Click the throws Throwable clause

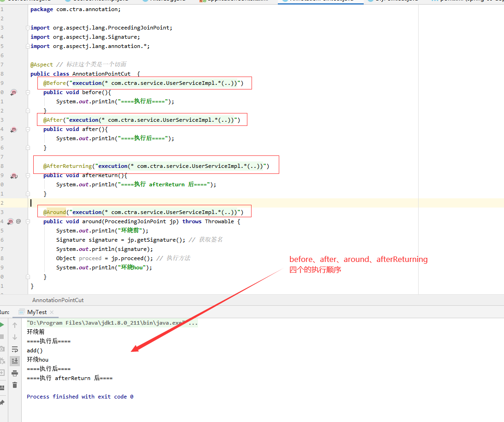tap(208, 221)
